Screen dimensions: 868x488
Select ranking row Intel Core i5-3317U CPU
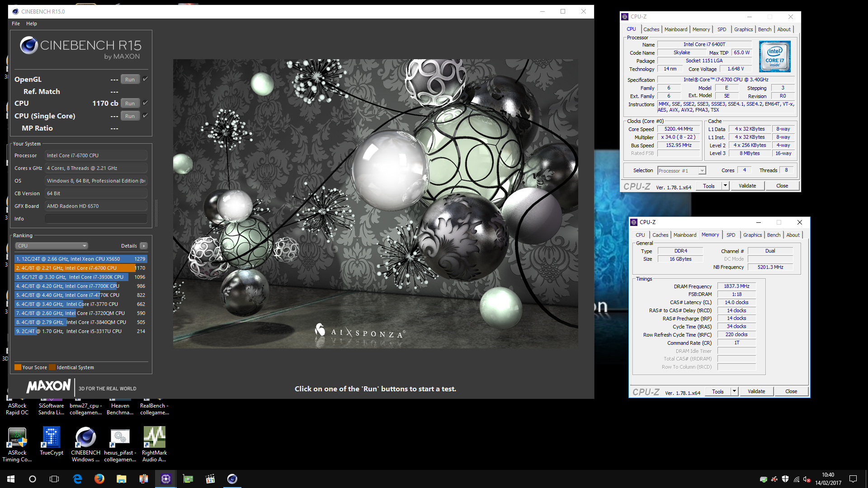(x=81, y=331)
